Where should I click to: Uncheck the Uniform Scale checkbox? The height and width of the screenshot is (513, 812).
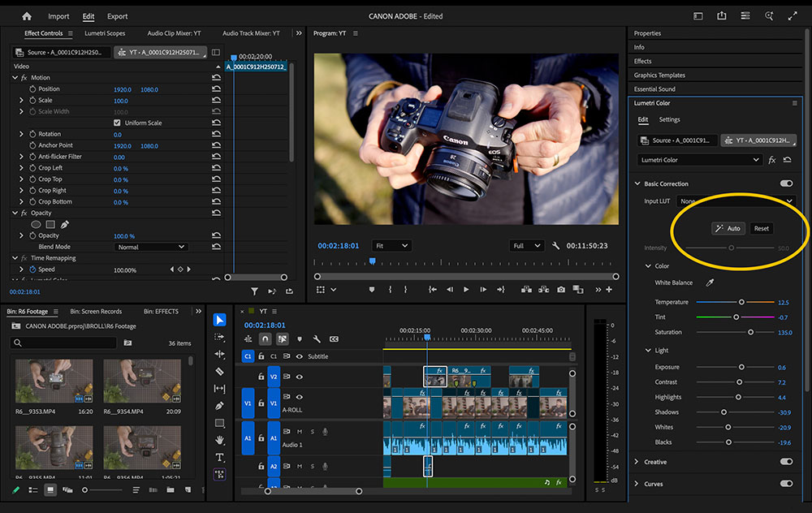pos(117,123)
